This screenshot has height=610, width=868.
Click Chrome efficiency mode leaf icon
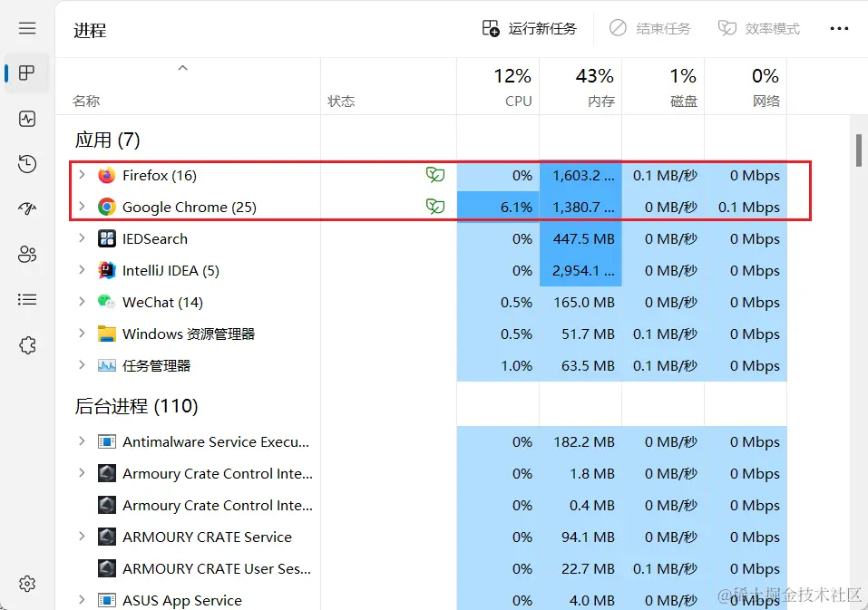pos(435,207)
